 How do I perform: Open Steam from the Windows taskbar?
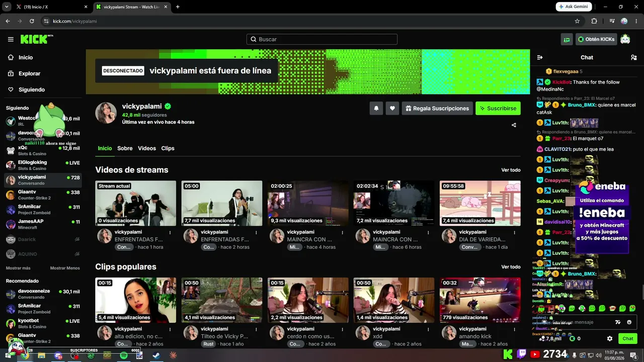pos(156,355)
